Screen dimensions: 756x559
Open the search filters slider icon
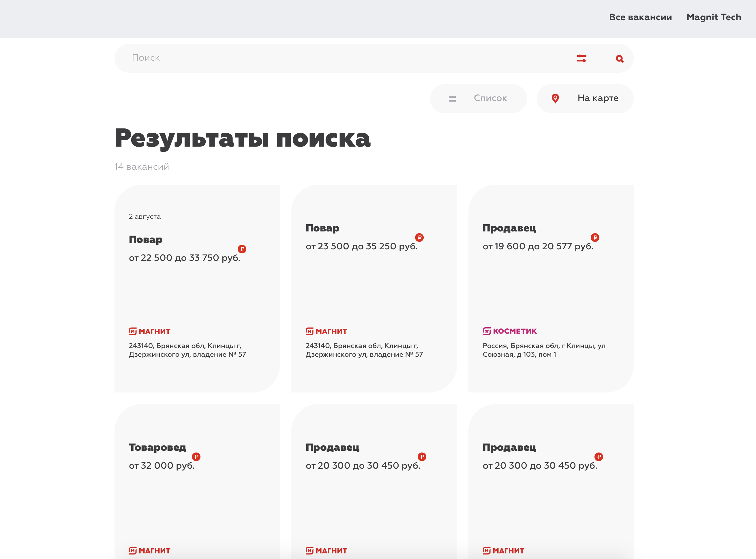tap(581, 58)
